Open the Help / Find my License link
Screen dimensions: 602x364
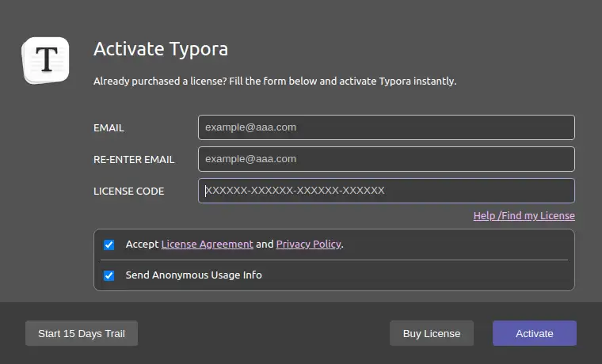(x=524, y=215)
